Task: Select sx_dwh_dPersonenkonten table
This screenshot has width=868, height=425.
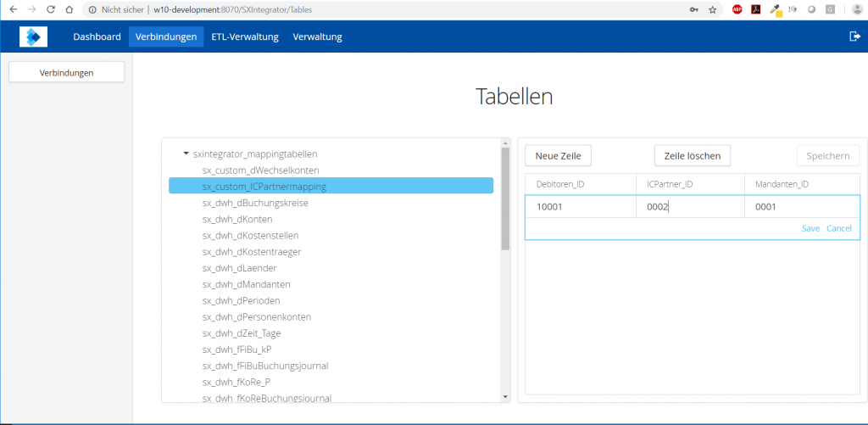Action: click(x=257, y=317)
